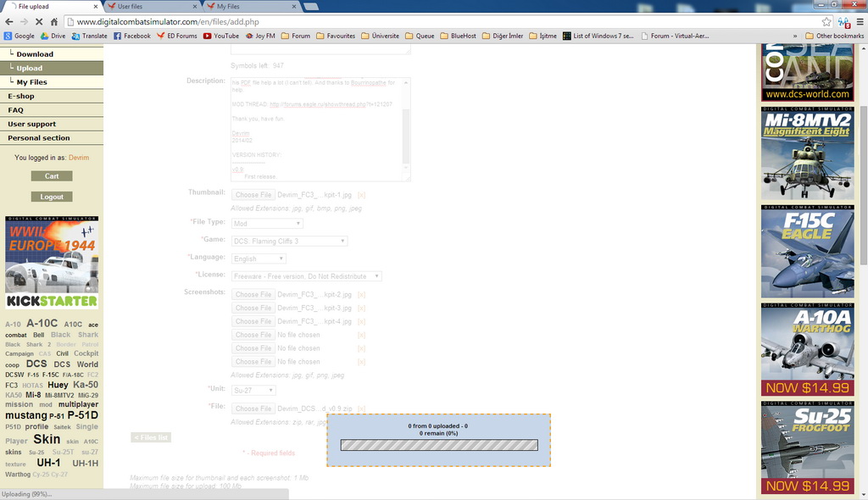868x500 pixels.
Task: Open the Translate bookmark
Action: pos(89,36)
